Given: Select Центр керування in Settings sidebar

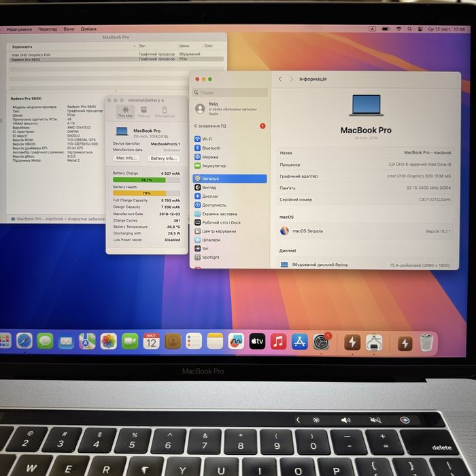Looking at the screenshot, I should tap(230, 231).
